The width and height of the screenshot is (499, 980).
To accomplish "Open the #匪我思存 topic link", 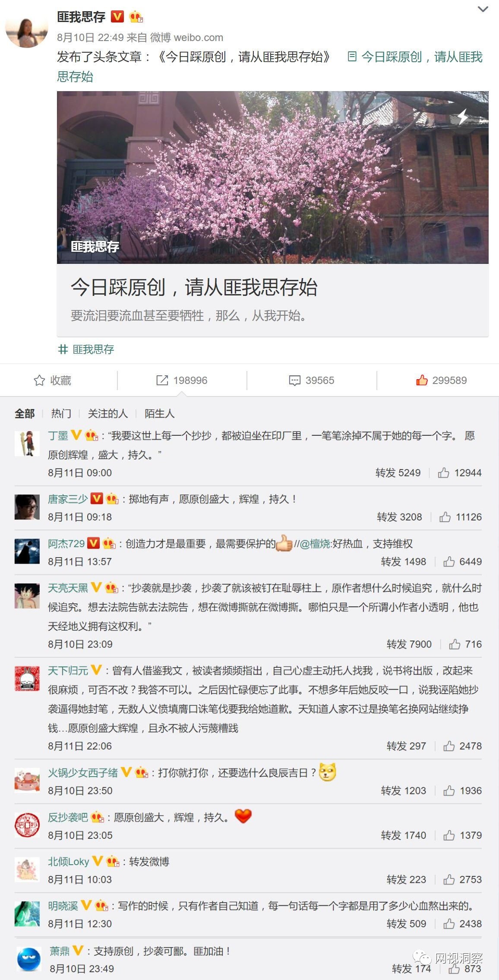I will (86, 349).
